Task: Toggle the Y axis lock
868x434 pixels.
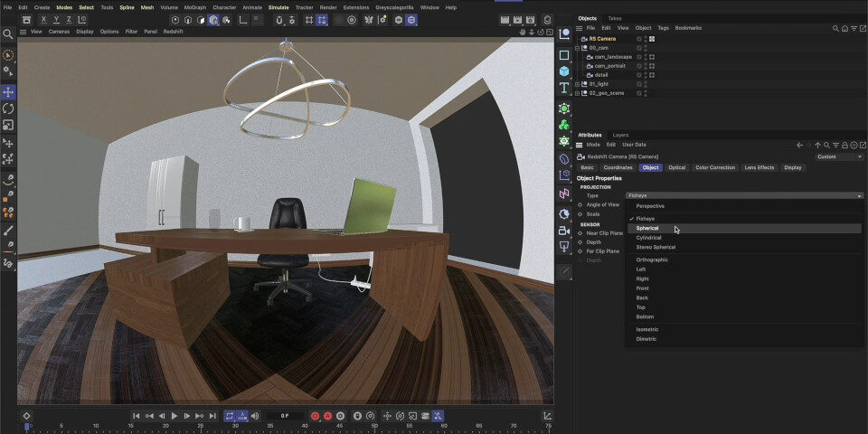Action: pyautogui.click(x=56, y=20)
